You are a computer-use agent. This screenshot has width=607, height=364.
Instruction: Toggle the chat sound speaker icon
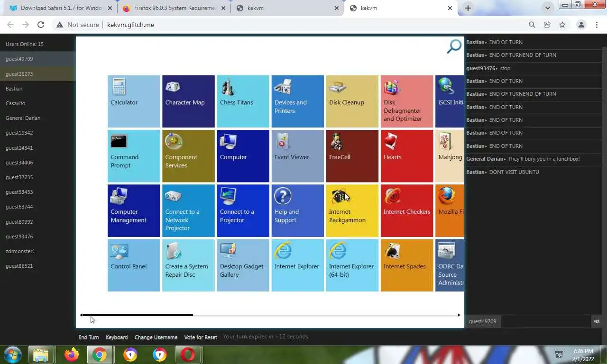point(597,321)
